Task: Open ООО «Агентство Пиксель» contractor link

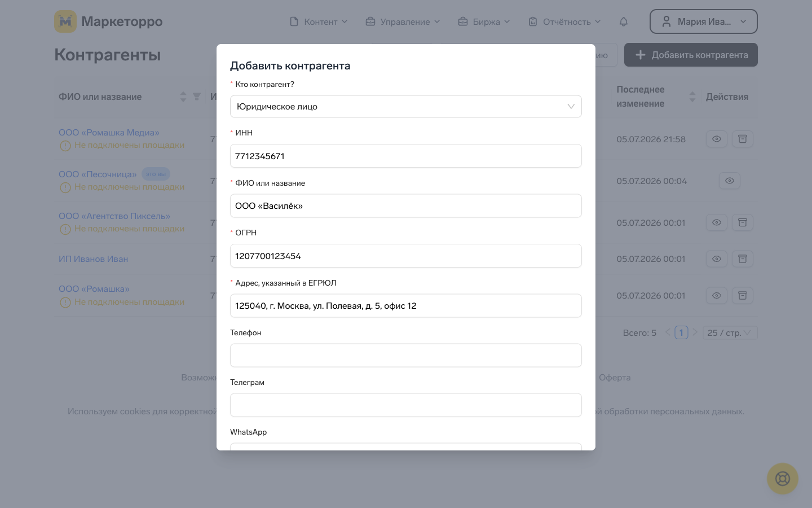Action: pyautogui.click(x=114, y=216)
